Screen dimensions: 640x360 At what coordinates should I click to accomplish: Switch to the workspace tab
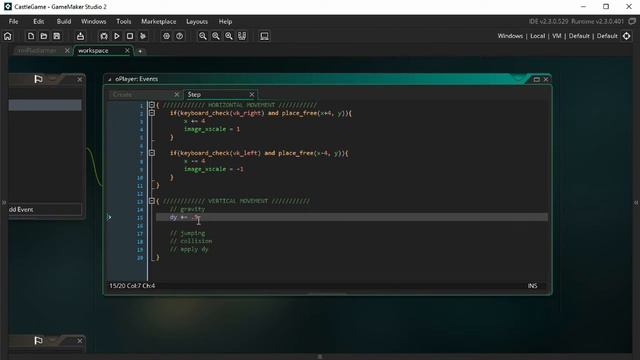click(93, 51)
